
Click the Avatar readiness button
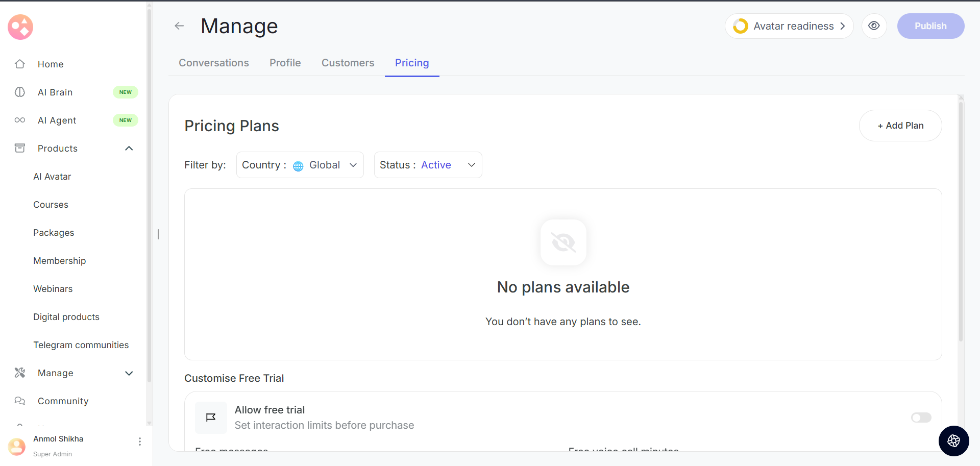pos(789,26)
